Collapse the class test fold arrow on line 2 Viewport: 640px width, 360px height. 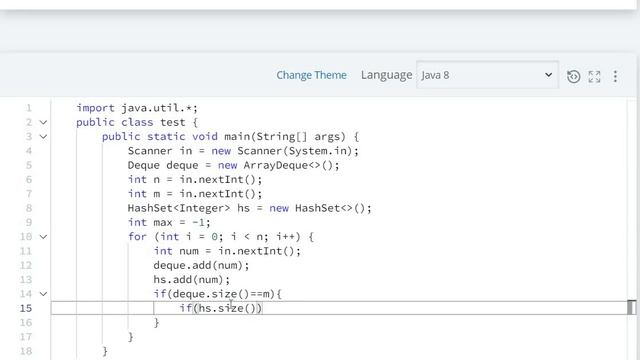43,122
